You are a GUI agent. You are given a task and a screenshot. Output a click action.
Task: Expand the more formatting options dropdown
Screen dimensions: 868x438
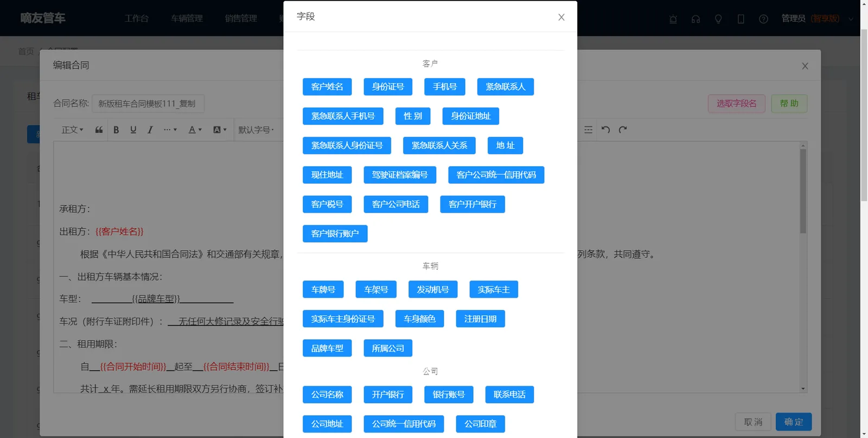(170, 130)
